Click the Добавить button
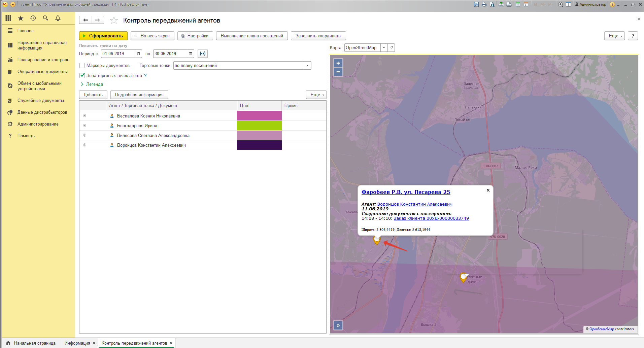Image resolution: width=644 pixels, height=348 pixels. tap(93, 95)
